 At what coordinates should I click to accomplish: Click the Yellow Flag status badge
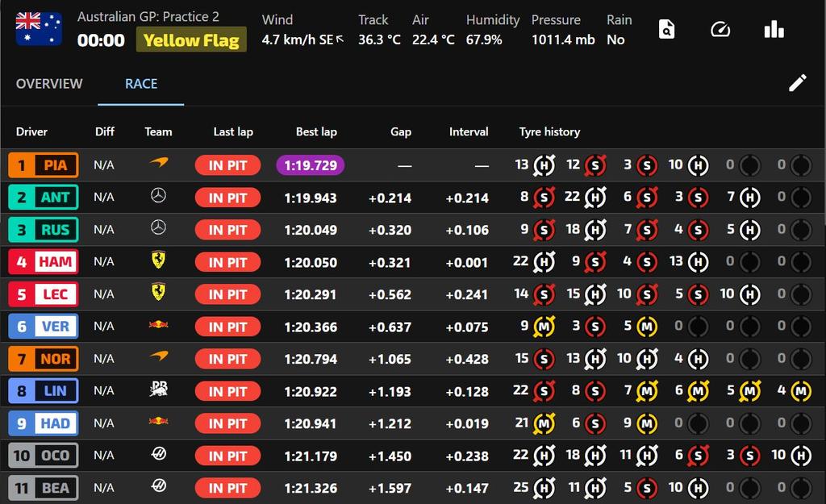pyautogui.click(x=191, y=40)
